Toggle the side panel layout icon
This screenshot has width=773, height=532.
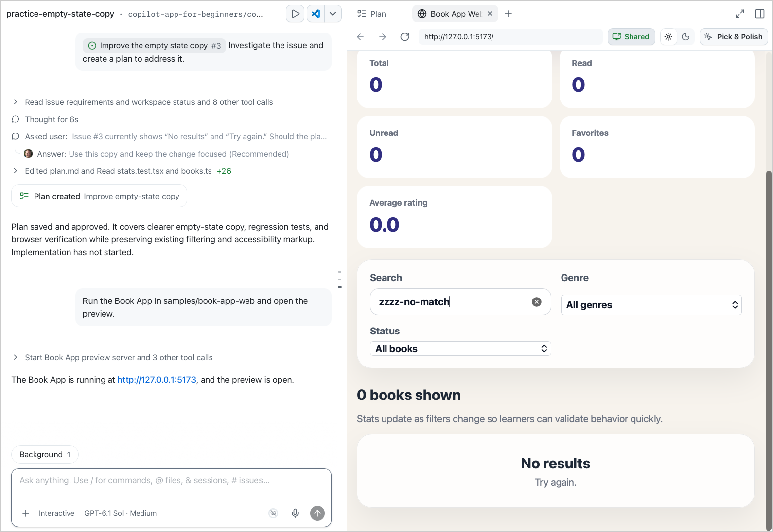click(x=759, y=14)
